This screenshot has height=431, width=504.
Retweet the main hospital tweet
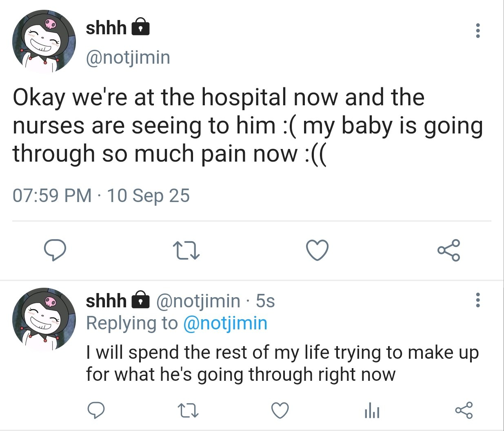click(186, 250)
